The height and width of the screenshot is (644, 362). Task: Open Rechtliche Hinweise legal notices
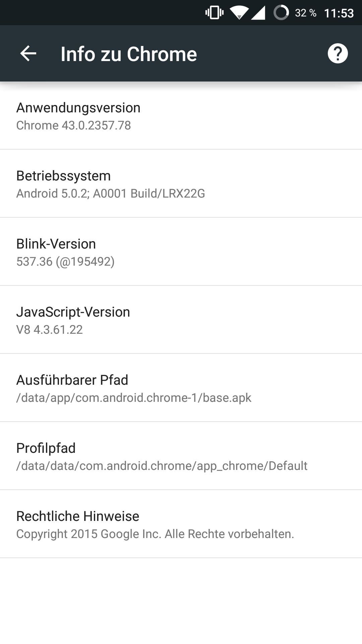[x=181, y=524]
